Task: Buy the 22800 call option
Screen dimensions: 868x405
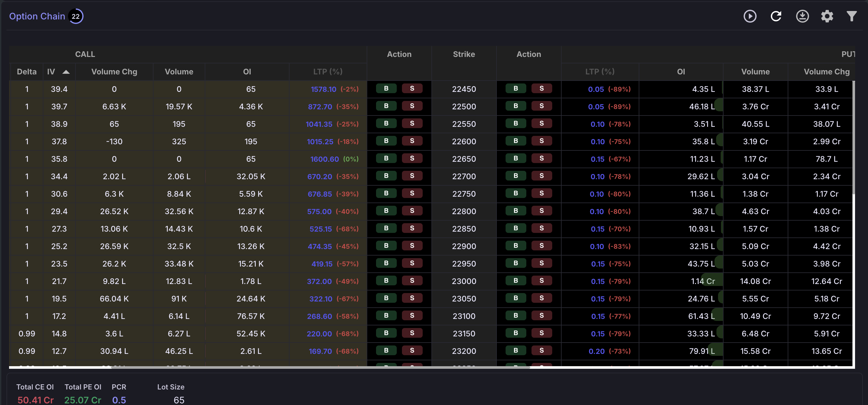Action: (386, 211)
